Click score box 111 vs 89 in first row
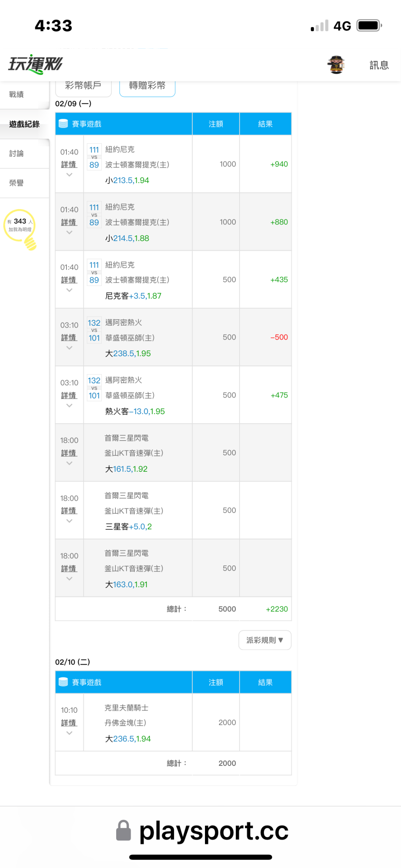 pyautogui.click(x=94, y=157)
